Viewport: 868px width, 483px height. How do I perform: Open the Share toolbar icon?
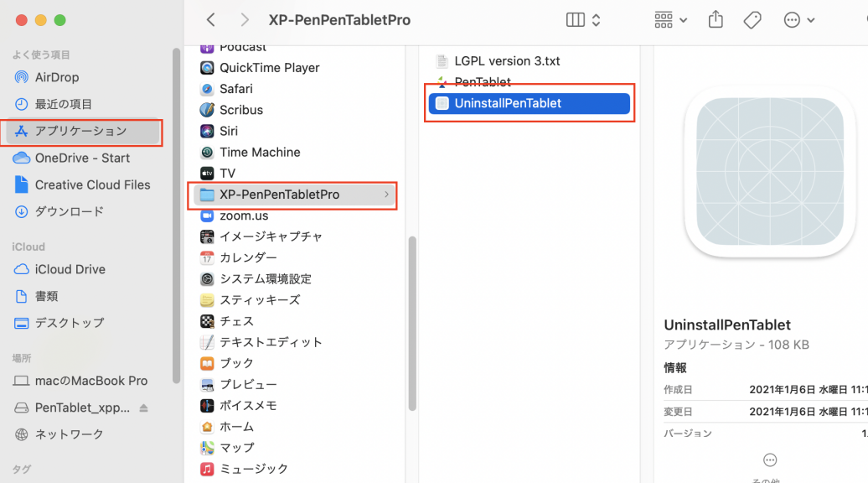pyautogui.click(x=716, y=19)
